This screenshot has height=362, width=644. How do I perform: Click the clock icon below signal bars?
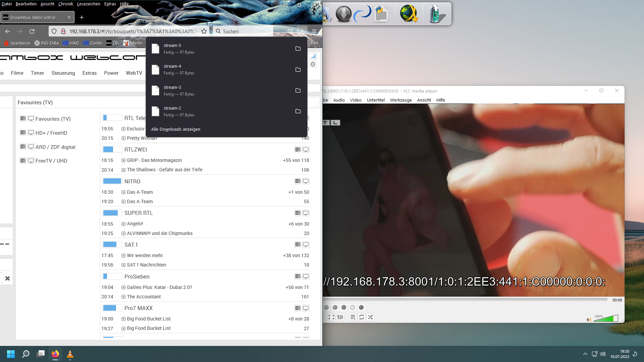(x=313, y=64)
